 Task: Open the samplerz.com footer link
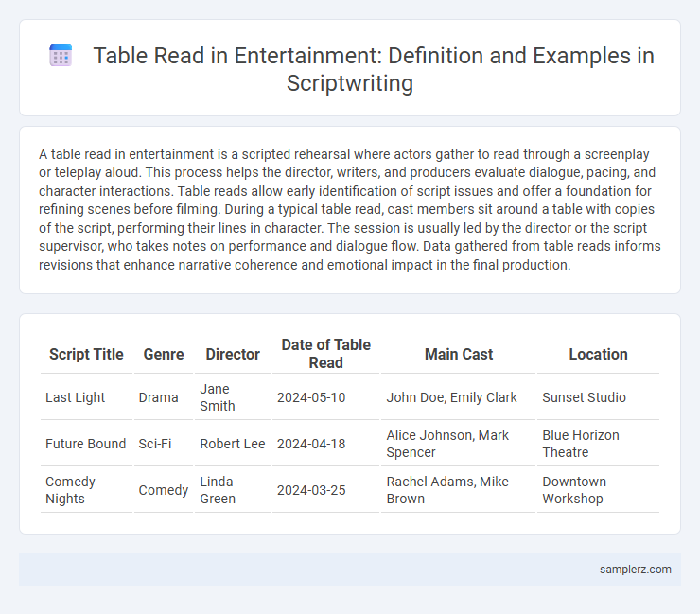(635, 570)
